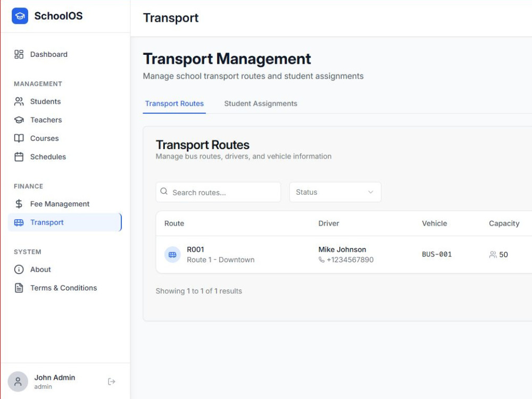
Task: Click the logout icon beside John Admin
Action: (x=112, y=381)
